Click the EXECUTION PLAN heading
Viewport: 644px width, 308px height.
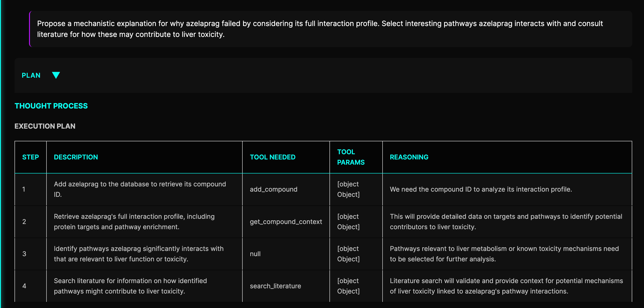click(x=45, y=126)
